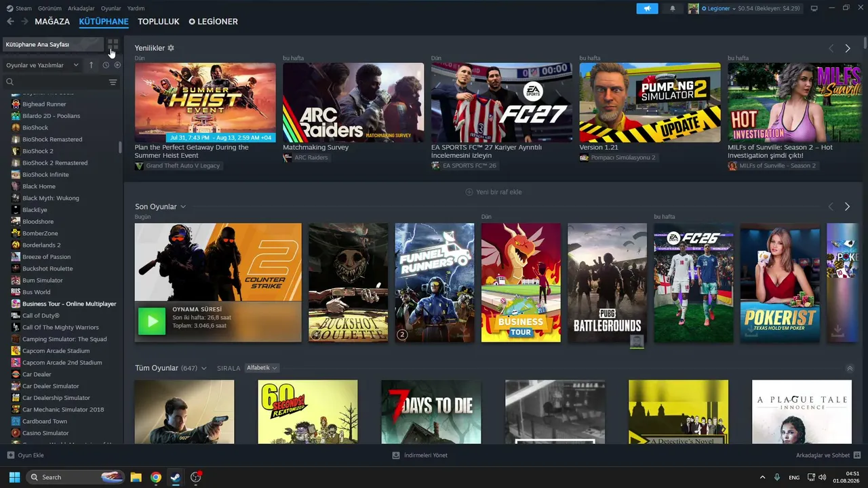
Task: Click the Big Picture mode monitor icon
Action: click(x=814, y=8)
